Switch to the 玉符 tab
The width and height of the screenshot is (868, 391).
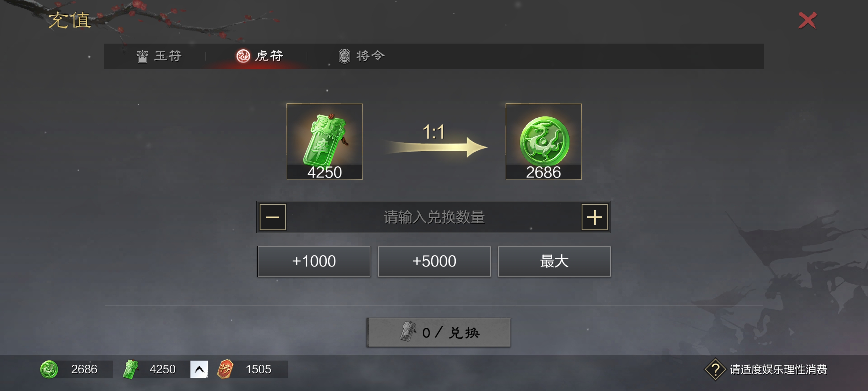159,56
